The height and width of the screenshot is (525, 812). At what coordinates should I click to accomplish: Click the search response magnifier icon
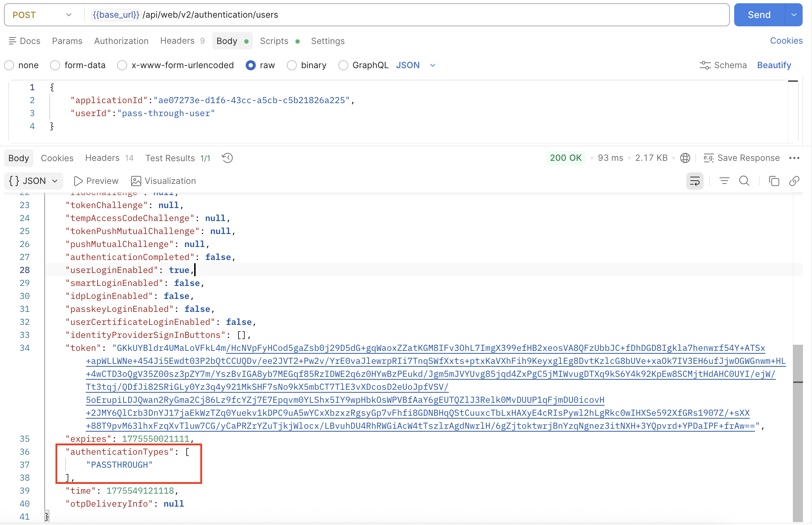point(744,181)
